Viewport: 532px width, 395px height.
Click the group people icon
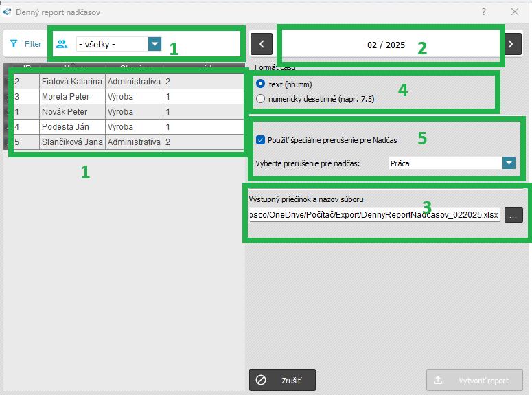click(x=62, y=44)
